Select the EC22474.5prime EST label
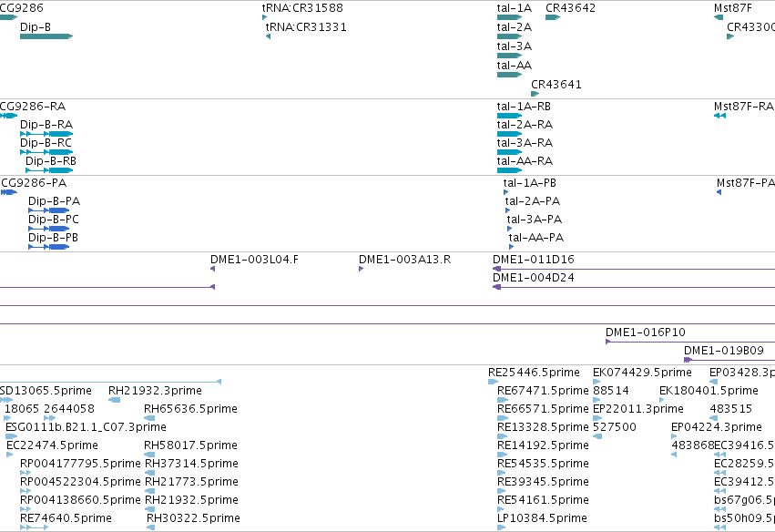The width and height of the screenshot is (775, 532). (53, 445)
